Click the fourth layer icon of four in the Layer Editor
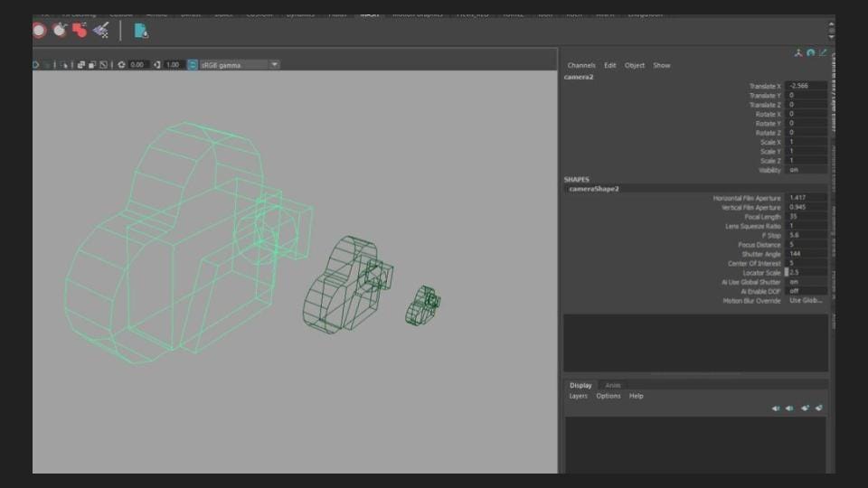 pos(819,408)
